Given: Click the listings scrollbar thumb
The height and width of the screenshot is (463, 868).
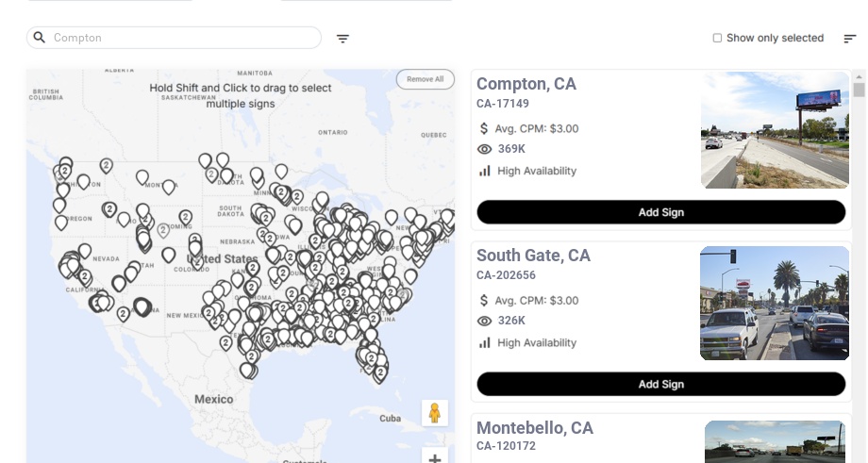Looking at the screenshot, I should [x=860, y=91].
